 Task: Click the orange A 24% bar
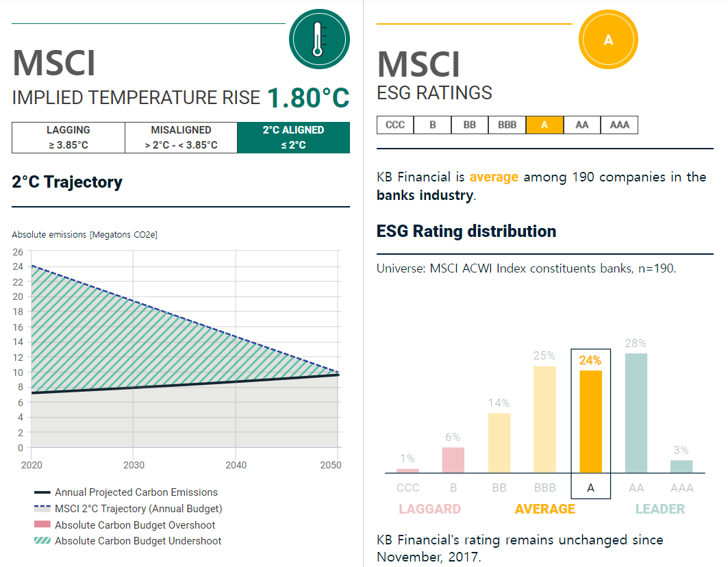590,422
